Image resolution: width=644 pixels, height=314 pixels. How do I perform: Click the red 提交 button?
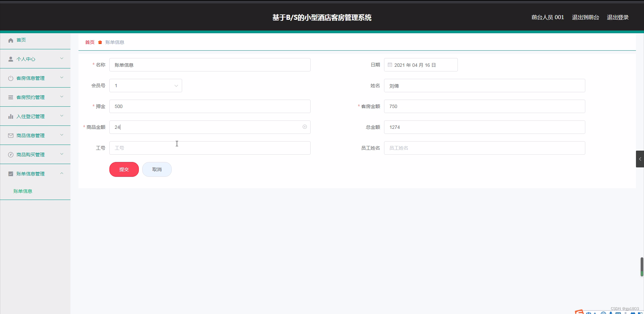click(x=124, y=169)
